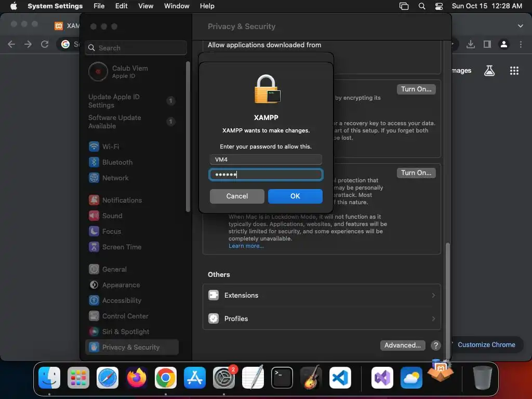Click Lockdown Mode Turn On button
The height and width of the screenshot is (399, 532).
[416, 172]
